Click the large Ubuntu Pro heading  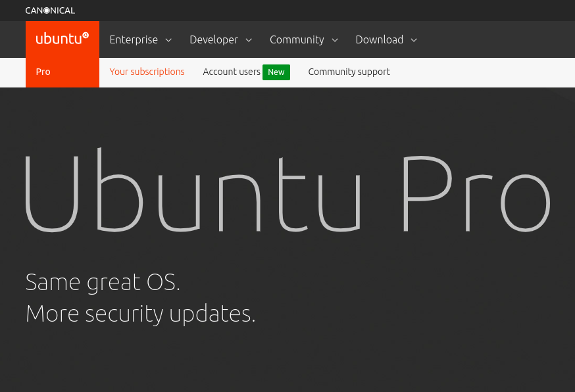point(287,191)
